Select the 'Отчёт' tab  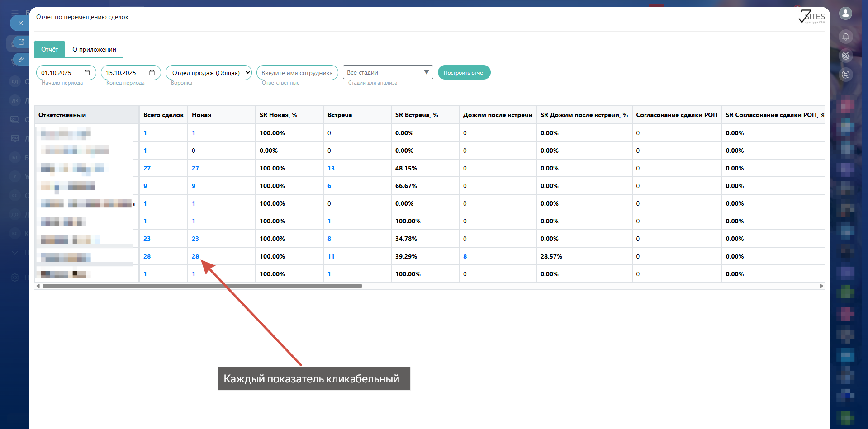(49, 49)
